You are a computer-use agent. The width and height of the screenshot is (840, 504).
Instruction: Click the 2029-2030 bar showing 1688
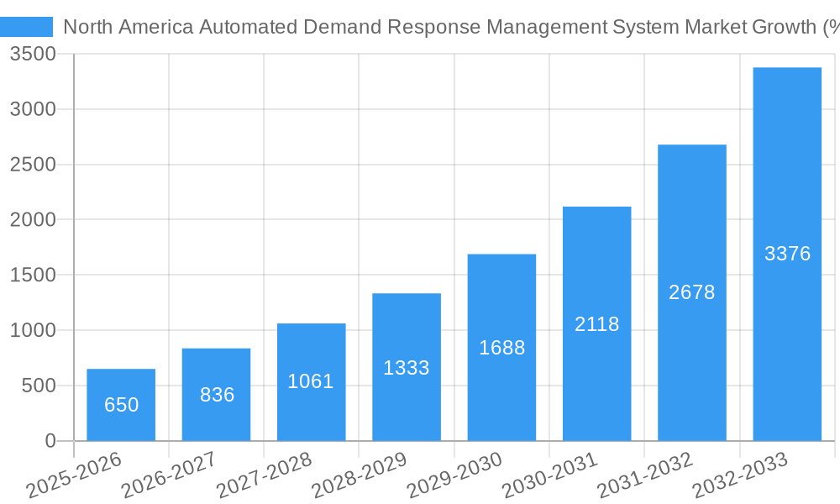pyautogui.click(x=502, y=348)
